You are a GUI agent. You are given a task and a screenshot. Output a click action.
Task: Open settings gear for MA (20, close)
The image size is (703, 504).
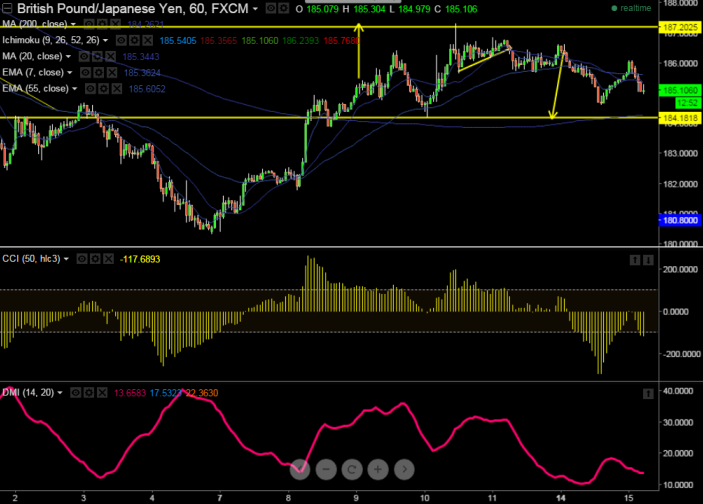point(97,56)
